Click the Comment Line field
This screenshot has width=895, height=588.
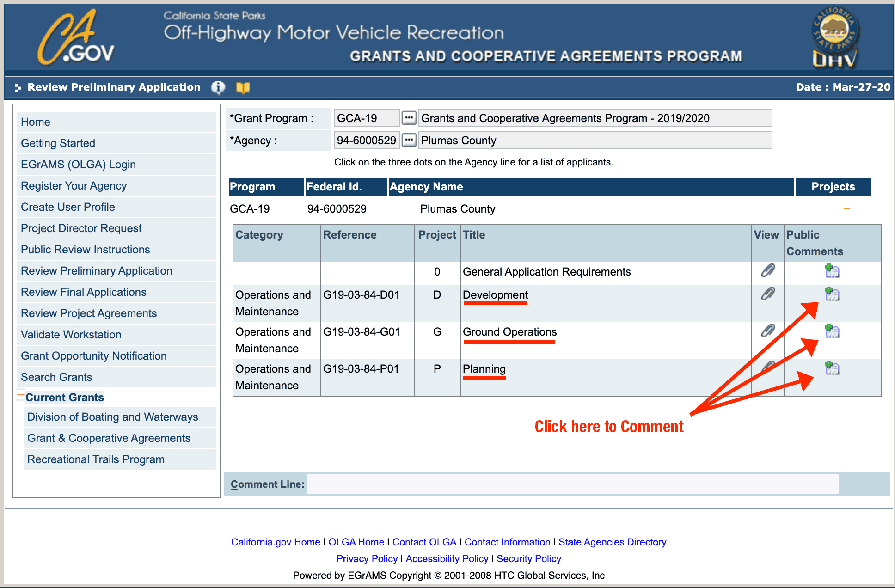573,484
